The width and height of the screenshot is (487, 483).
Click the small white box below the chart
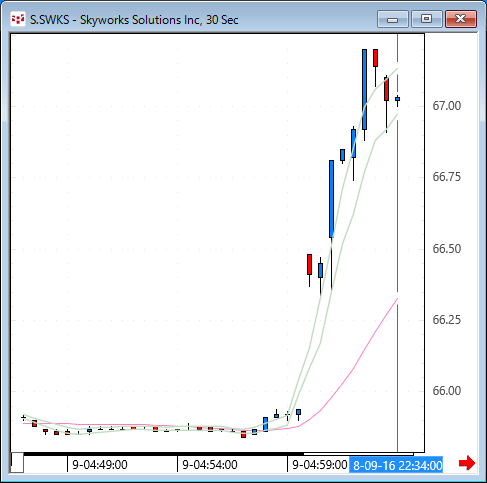click(17, 462)
